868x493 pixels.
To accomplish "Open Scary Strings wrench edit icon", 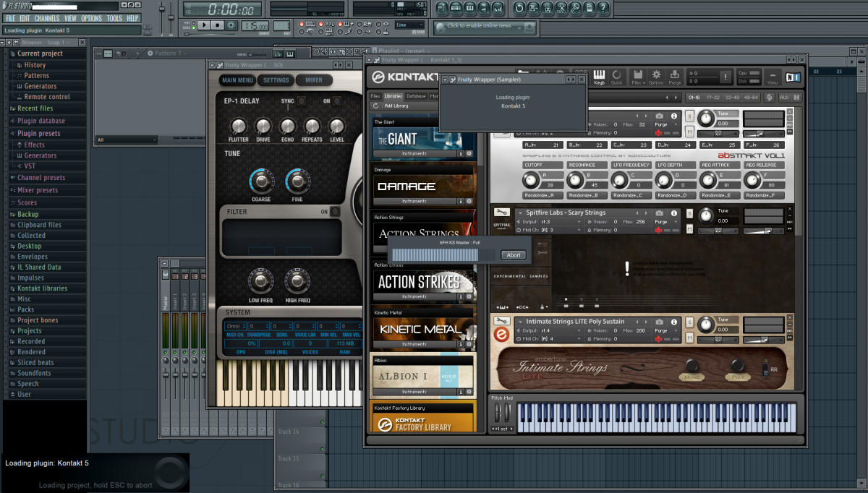I will click(502, 213).
